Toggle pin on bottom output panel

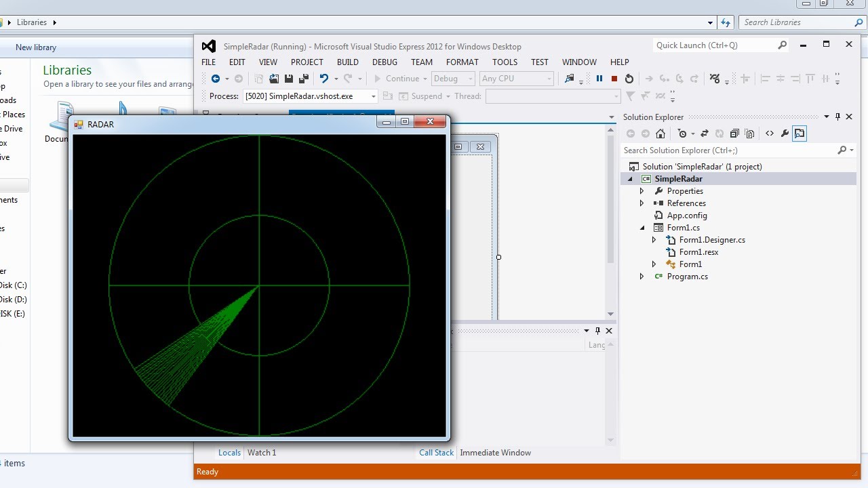pyautogui.click(x=597, y=331)
